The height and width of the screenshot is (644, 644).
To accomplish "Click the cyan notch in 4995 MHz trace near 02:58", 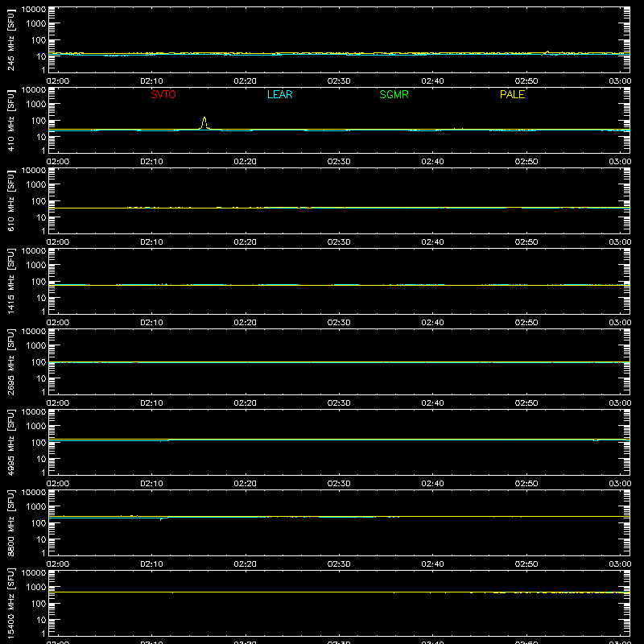I will click(x=596, y=440).
